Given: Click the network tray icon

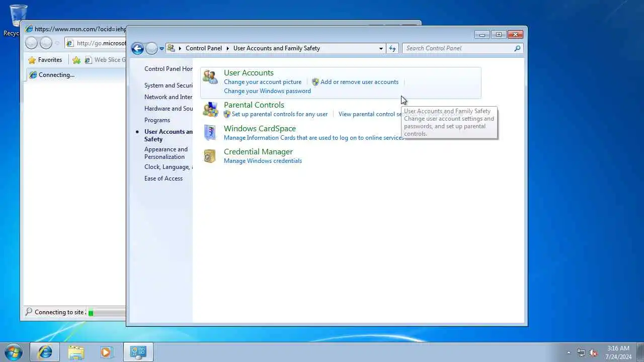Looking at the screenshot, I should coord(581,352).
